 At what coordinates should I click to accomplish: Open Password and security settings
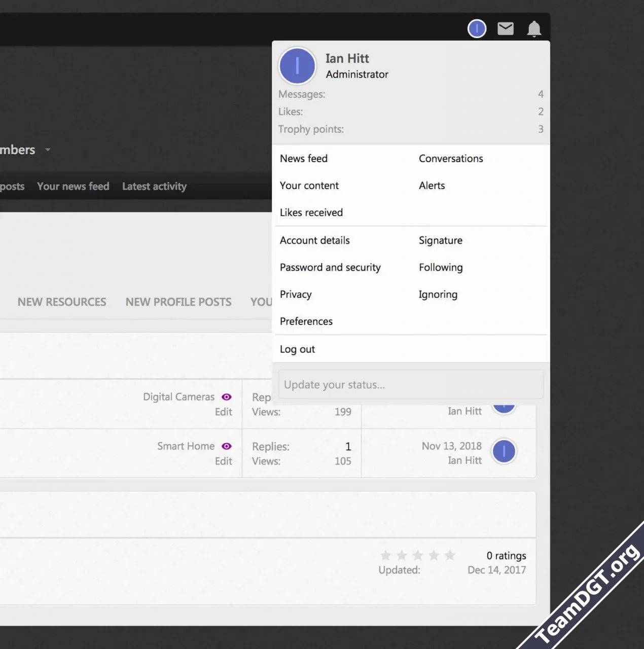pyautogui.click(x=330, y=267)
